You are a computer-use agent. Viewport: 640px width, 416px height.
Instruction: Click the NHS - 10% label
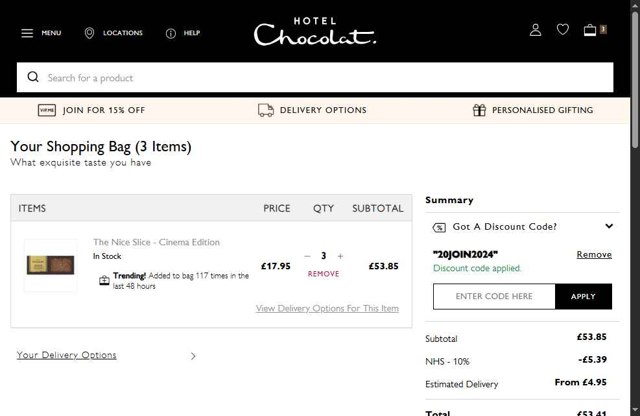447,361
